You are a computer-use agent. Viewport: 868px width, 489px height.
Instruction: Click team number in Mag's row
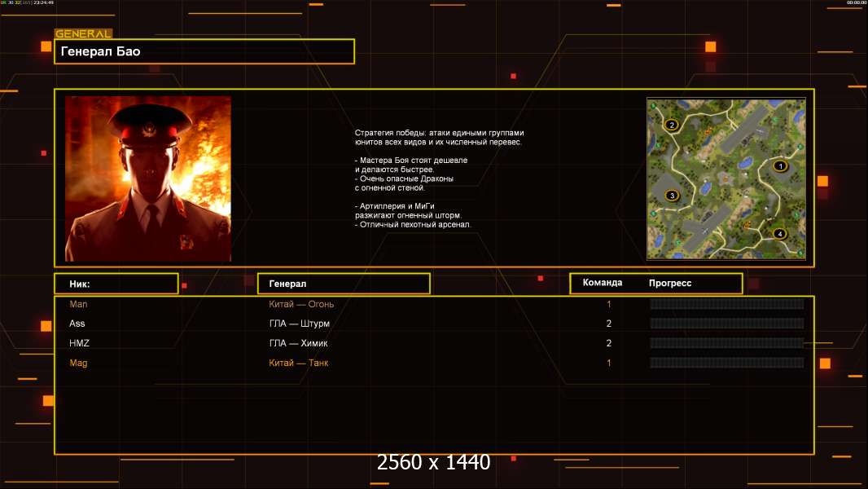[x=609, y=363]
